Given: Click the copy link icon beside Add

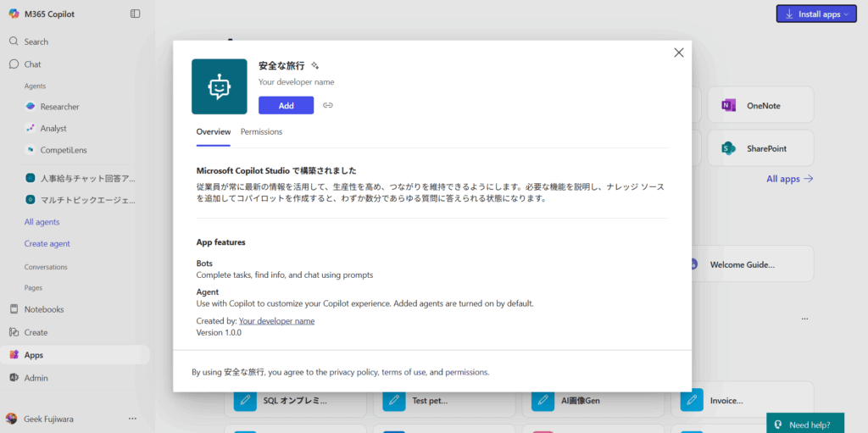Looking at the screenshot, I should [328, 105].
